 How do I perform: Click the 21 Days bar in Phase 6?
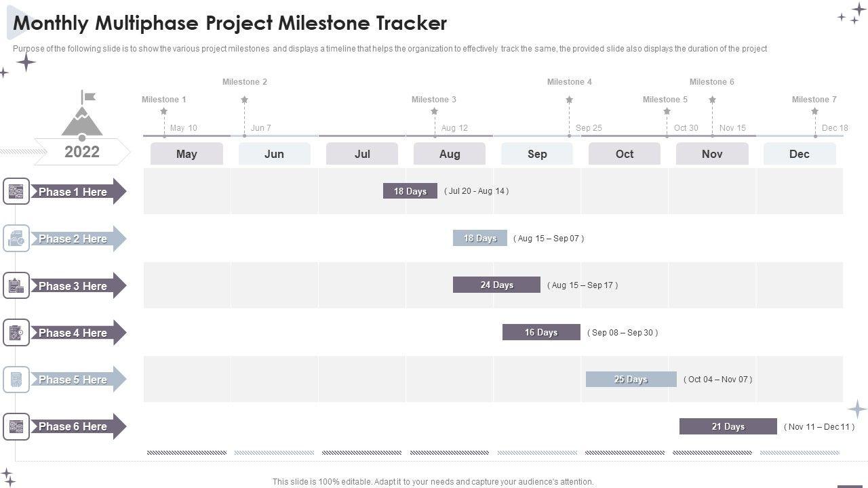(x=728, y=426)
